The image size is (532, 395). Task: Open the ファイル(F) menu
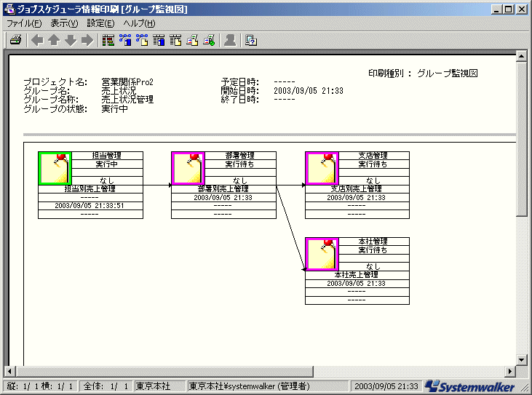coord(24,23)
